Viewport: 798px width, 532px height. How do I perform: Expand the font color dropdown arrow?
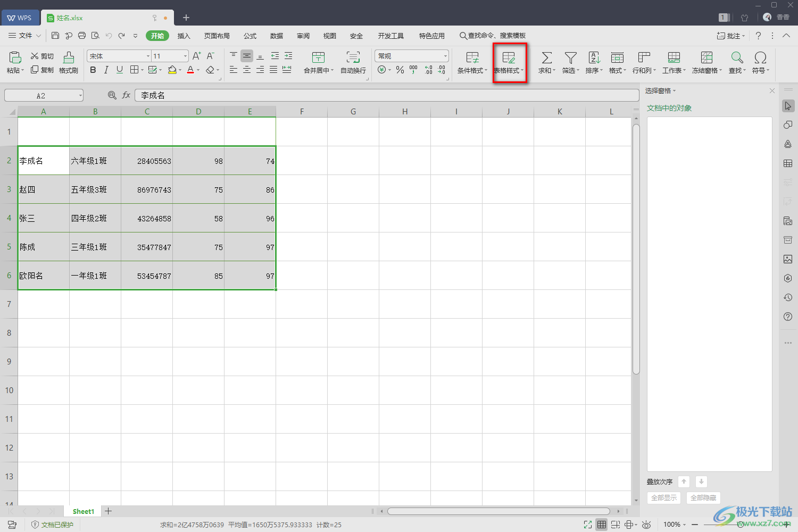pos(198,70)
